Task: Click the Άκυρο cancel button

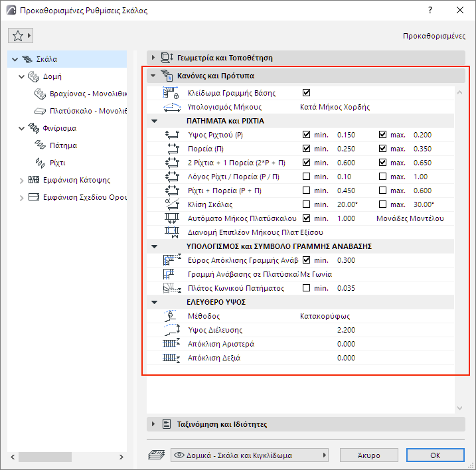Action: pos(369,455)
